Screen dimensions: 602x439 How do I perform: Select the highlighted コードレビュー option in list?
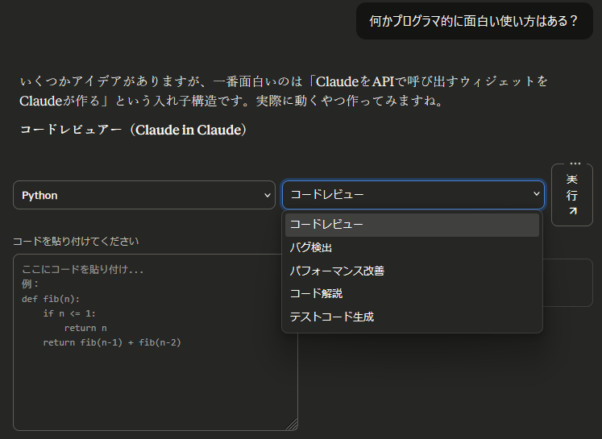pos(412,224)
